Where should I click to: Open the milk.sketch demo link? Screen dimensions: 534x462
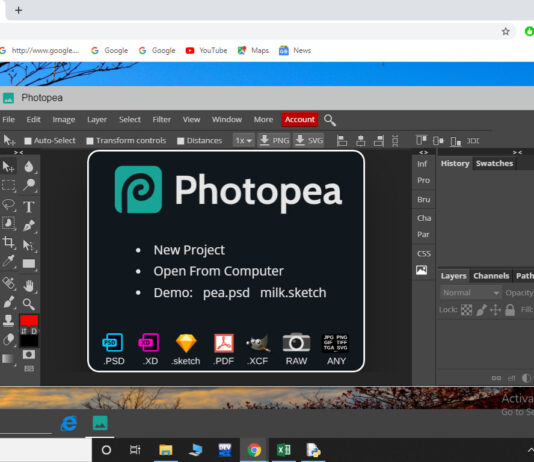pyautogui.click(x=293, y=293)
